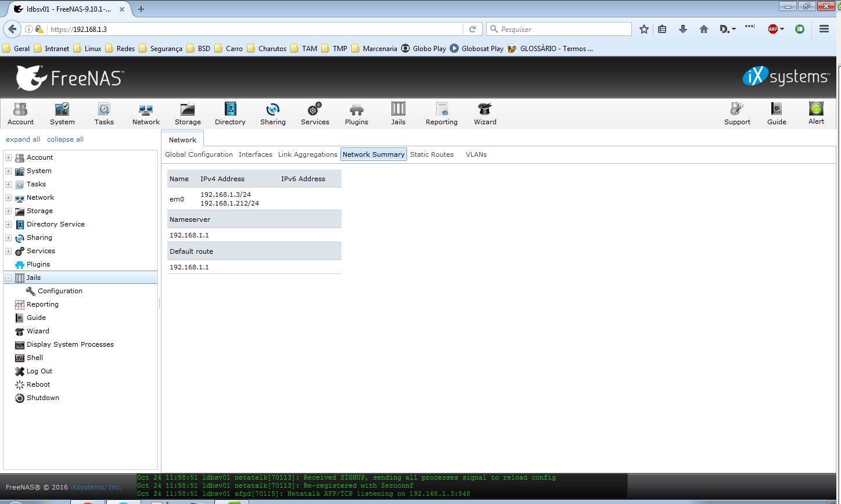841x504 pixels.
Task: Open the Static Routes tab
Action: 432,154
